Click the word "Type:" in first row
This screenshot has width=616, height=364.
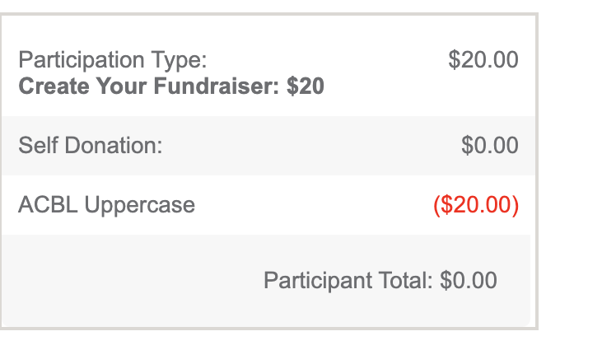point(181,60)
